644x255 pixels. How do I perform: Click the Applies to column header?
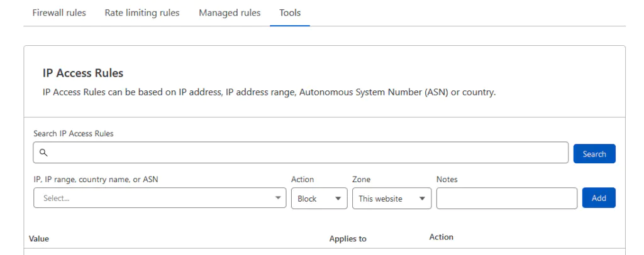pyautogui.click(x=348, y=239)
